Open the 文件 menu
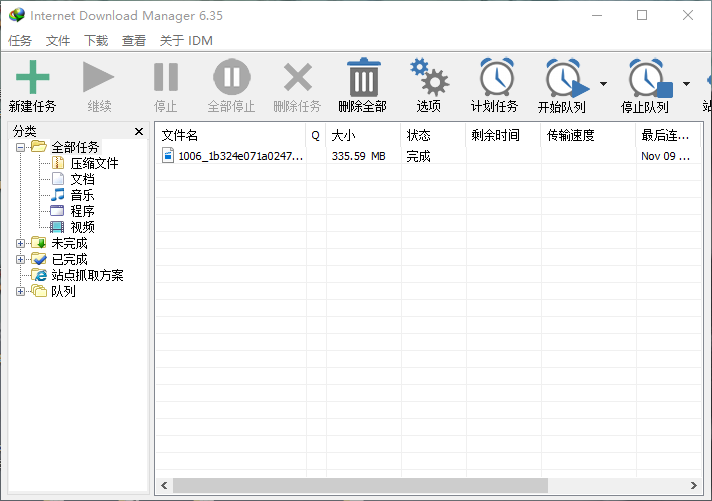 pos(58,41)
